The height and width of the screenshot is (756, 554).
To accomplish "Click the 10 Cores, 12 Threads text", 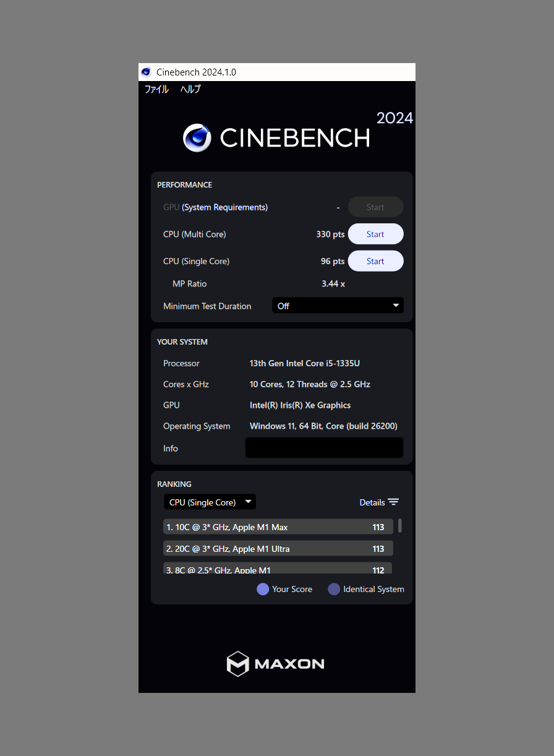I will [x=310, y=384].
